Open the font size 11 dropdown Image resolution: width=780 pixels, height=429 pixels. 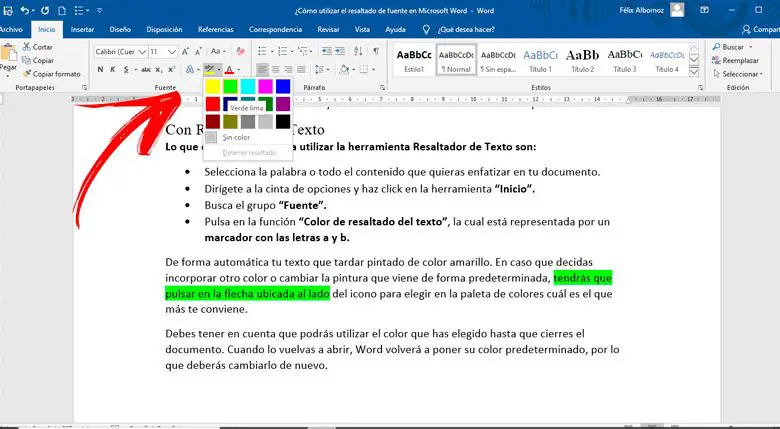click(172, 52)
